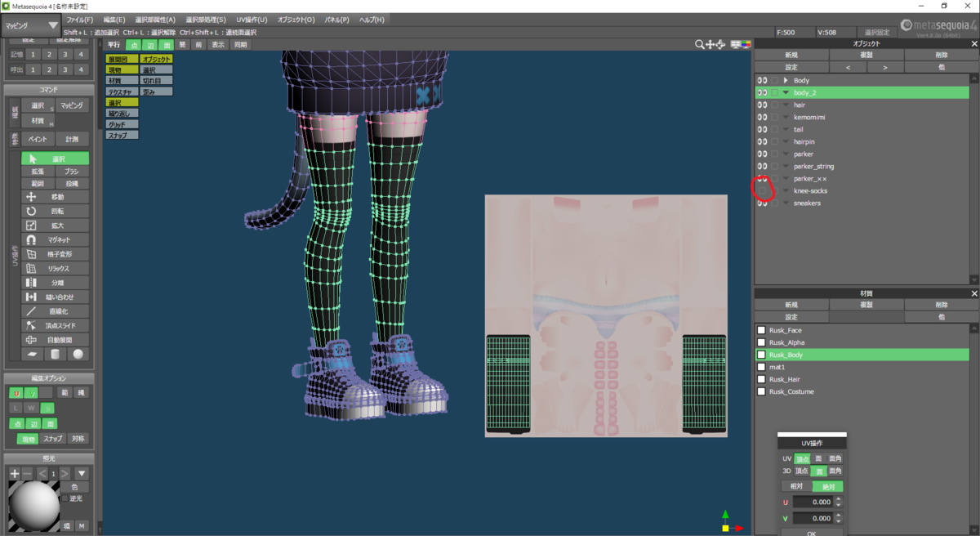This screenshot has width=980, height=536.
Task: Collapse the hairpin object triangle
Action: tap(786, 142)
